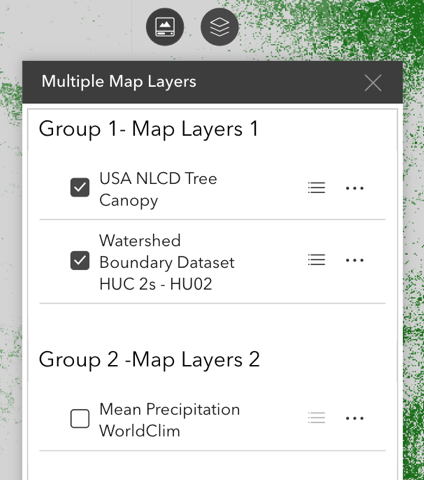This screenshot has height=480, width=424.
Task: Close the Multiple Map Layers panel
Action: (373, 83)
